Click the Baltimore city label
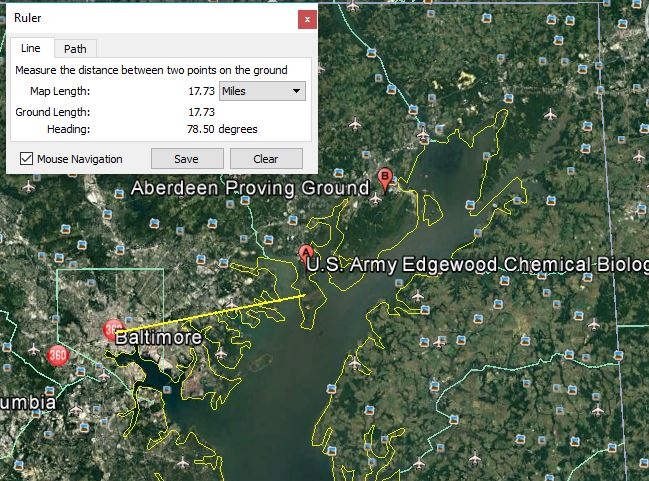The image size is (649, 481). pyautogui.click(x=159, y=338)
